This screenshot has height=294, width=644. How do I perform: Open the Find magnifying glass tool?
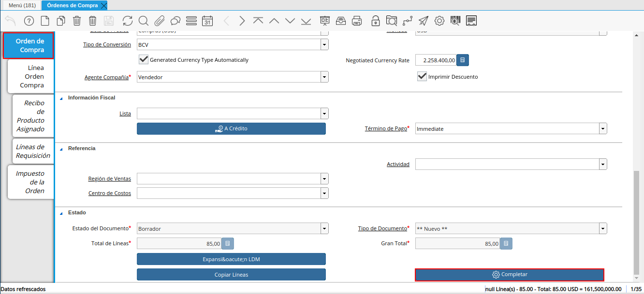click(143, 21)
